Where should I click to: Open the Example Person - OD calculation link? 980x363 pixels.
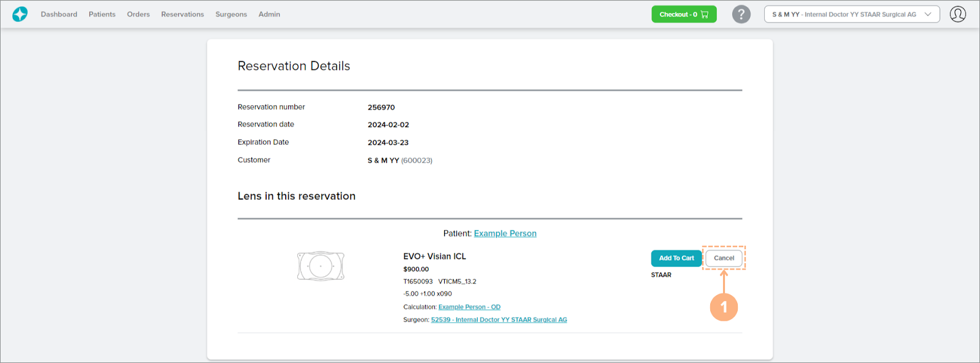coord(469,307)
